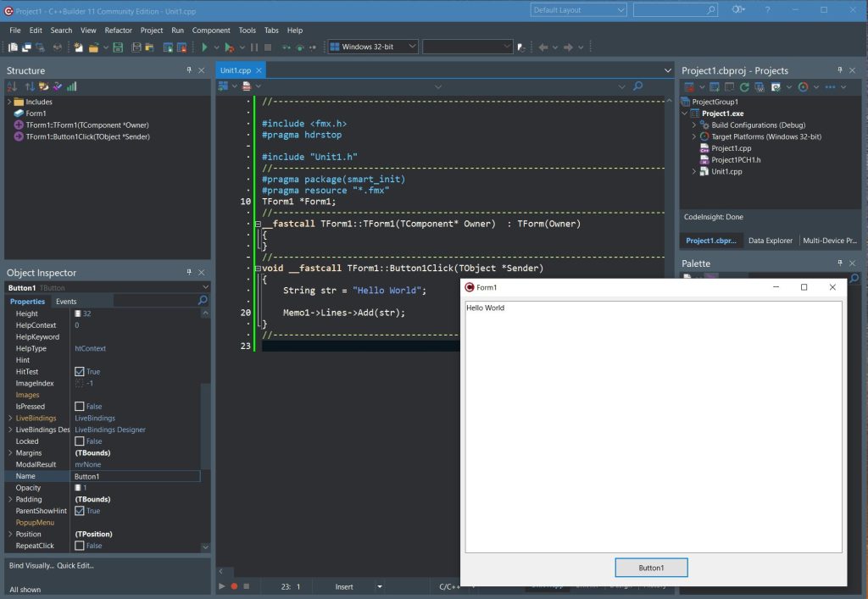Screen dimensions: 868x599
Task: Expand Build Configurations (Debug) node
Action: pos(693,125)
